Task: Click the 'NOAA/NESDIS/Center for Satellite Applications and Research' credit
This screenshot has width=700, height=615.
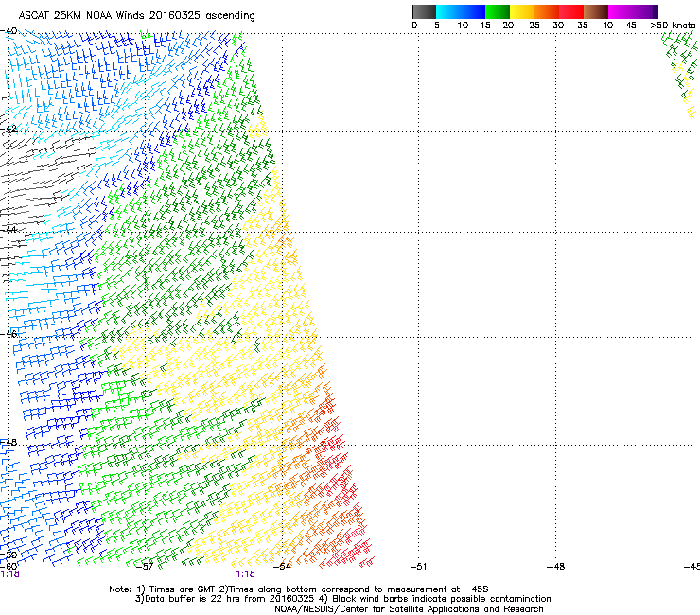Action: click(x=409, y=609)
